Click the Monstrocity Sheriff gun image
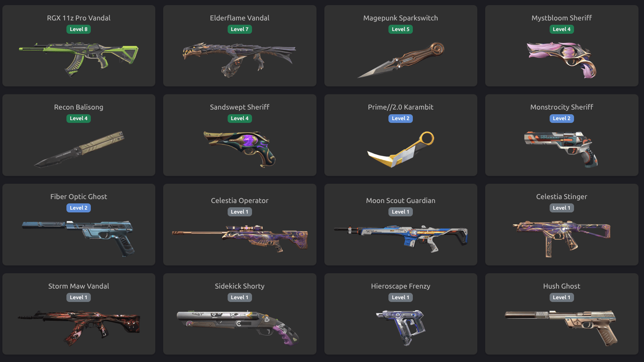The width and height of the screenshot is (644, 362). [x=561, y=149]
